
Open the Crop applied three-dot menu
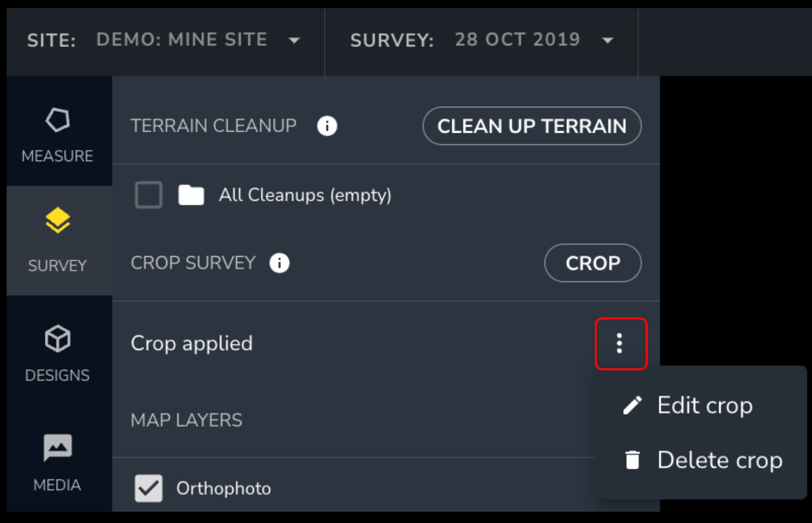point(620,343)
